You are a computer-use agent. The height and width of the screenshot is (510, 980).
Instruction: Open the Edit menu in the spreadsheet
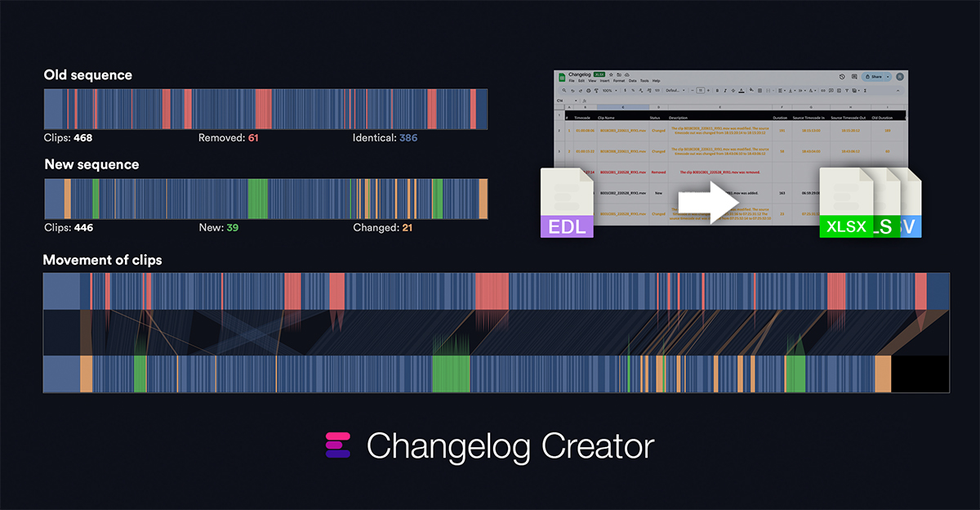581,81
